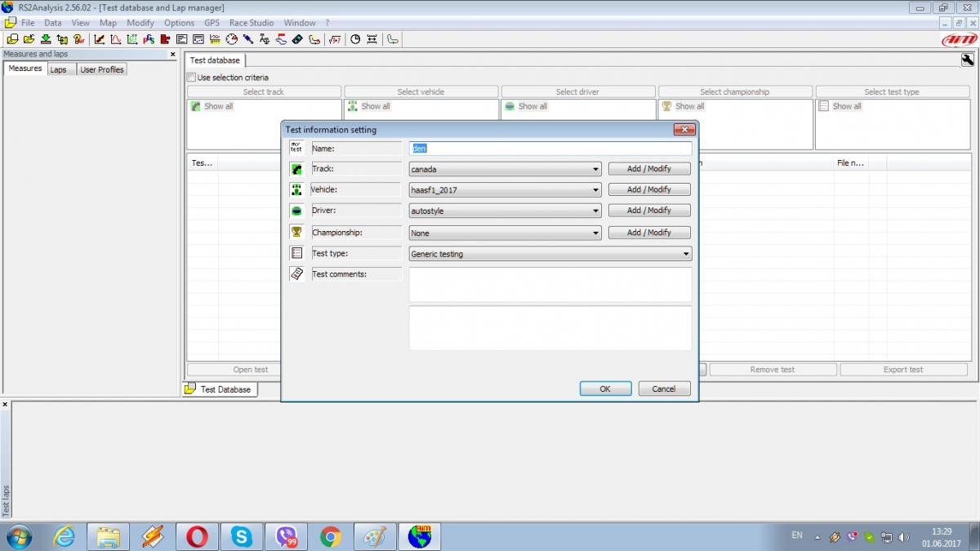
Task: Open Opera browser from the taskbar
Action: (x=196, y=536)
